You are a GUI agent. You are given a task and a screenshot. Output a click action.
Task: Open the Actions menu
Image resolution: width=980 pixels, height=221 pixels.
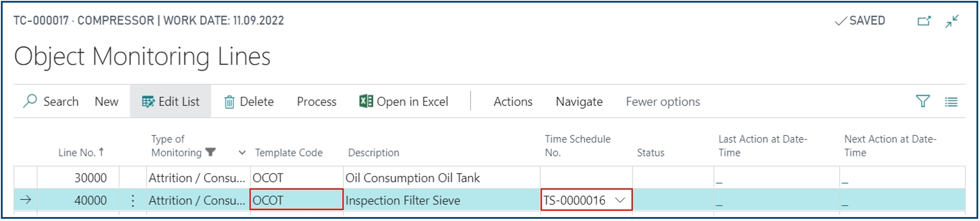[513, 102]
